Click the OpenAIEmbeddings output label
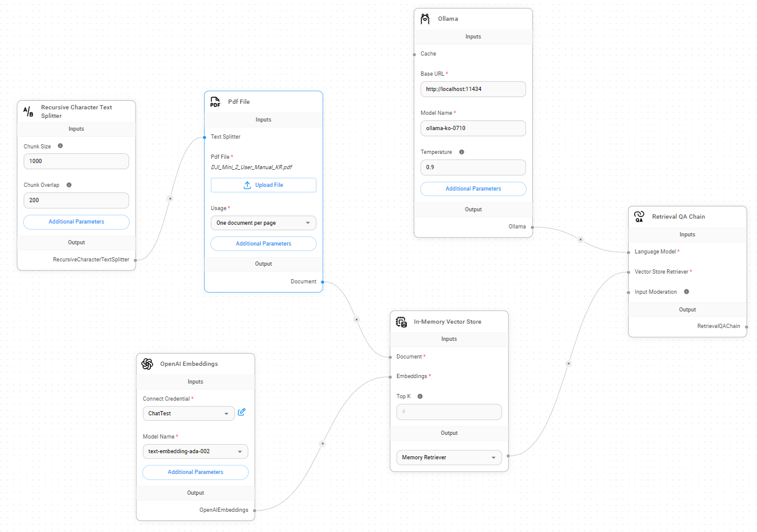 tap(224, 510)
